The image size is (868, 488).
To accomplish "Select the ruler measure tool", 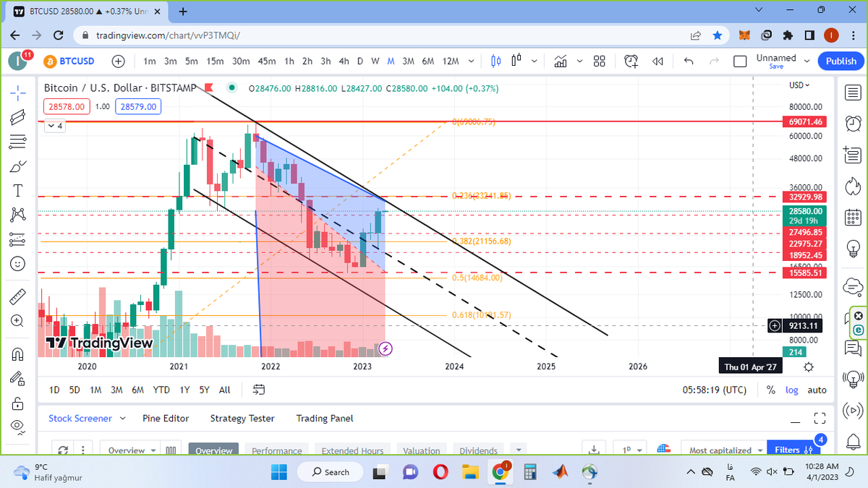I will click(x=18, y=296).
